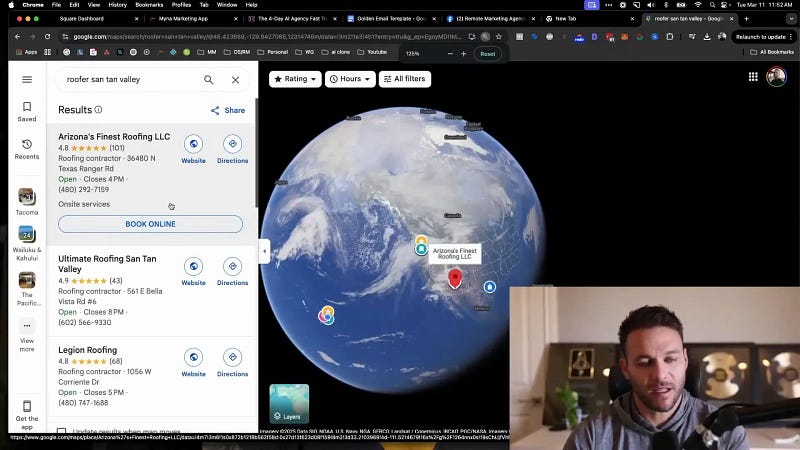Switch to the Golden Email Template tab
800x450 pixels.
pos(391,18)
